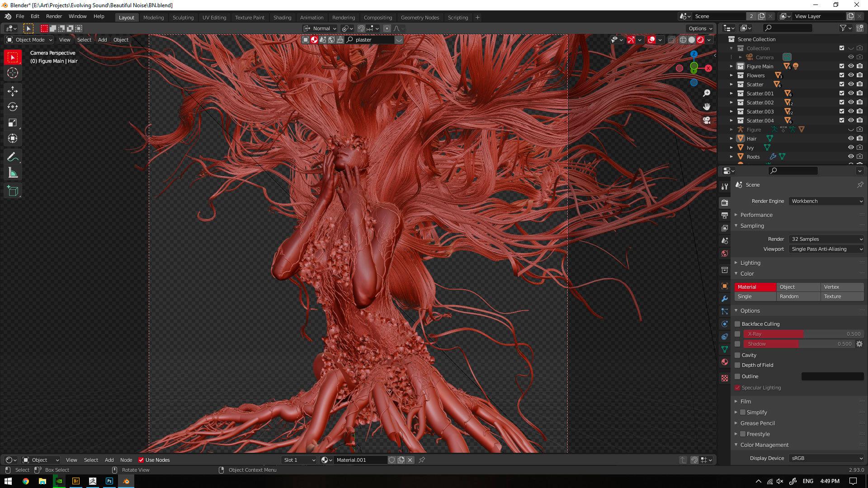Open the Modifier properties wrench tab
This screenshot has width=868, height=488.
(725, 299)
